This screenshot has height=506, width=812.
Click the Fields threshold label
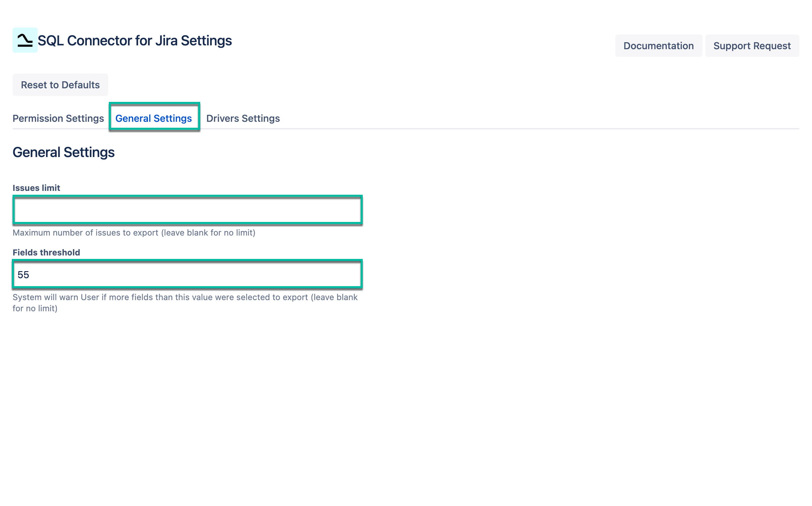point(46,252)
